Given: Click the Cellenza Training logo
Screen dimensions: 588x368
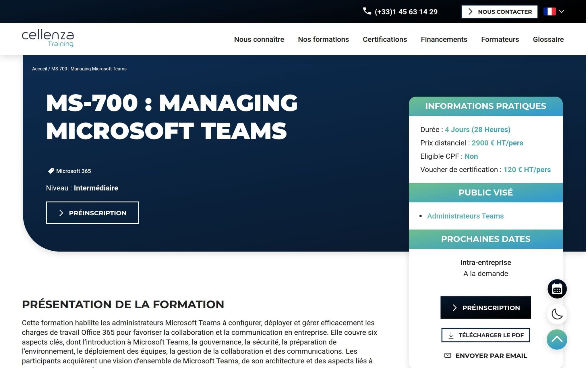Looking at the screenshot, I should pos(48,38).
